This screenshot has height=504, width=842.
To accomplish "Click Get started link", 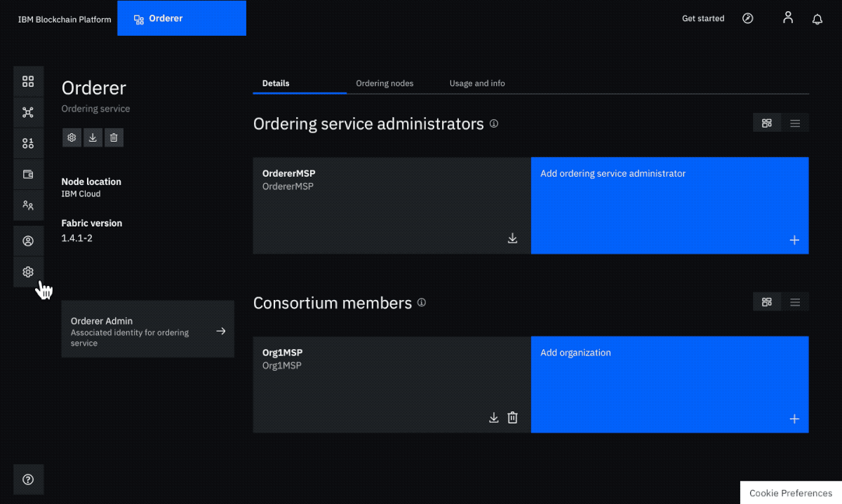I will (x=703, y=18).
